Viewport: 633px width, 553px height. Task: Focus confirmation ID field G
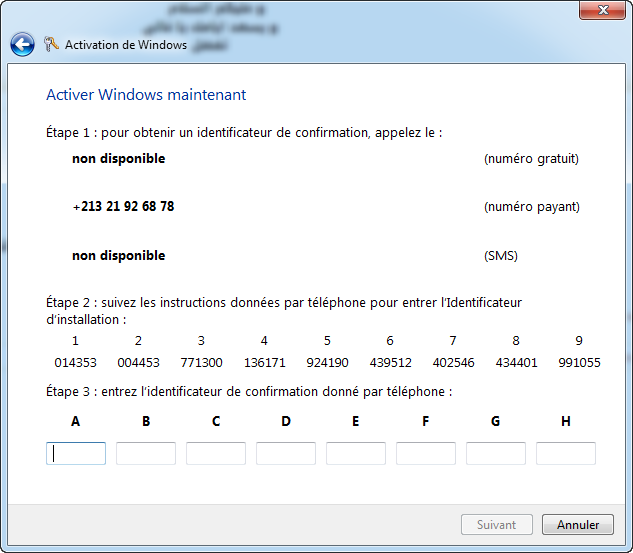click(496, 453)
